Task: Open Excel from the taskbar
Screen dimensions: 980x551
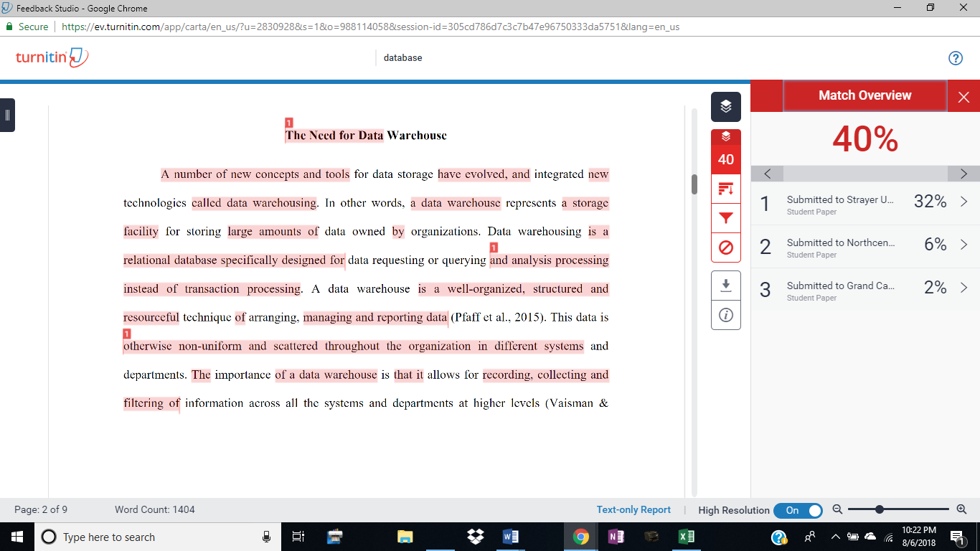Action: point(686,537)
